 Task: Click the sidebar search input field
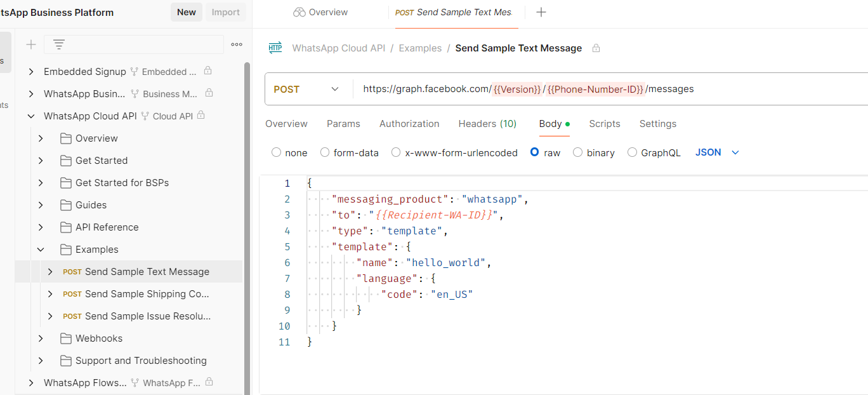tap(134, 44)
